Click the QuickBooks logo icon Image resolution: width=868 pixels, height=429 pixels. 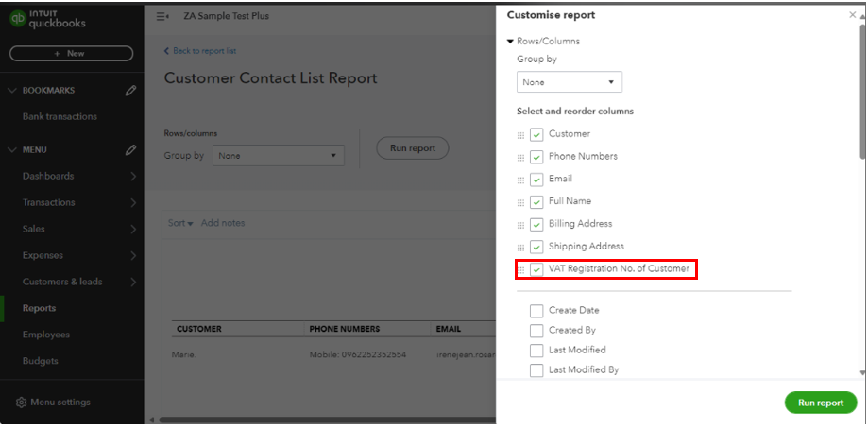(18, 21)
